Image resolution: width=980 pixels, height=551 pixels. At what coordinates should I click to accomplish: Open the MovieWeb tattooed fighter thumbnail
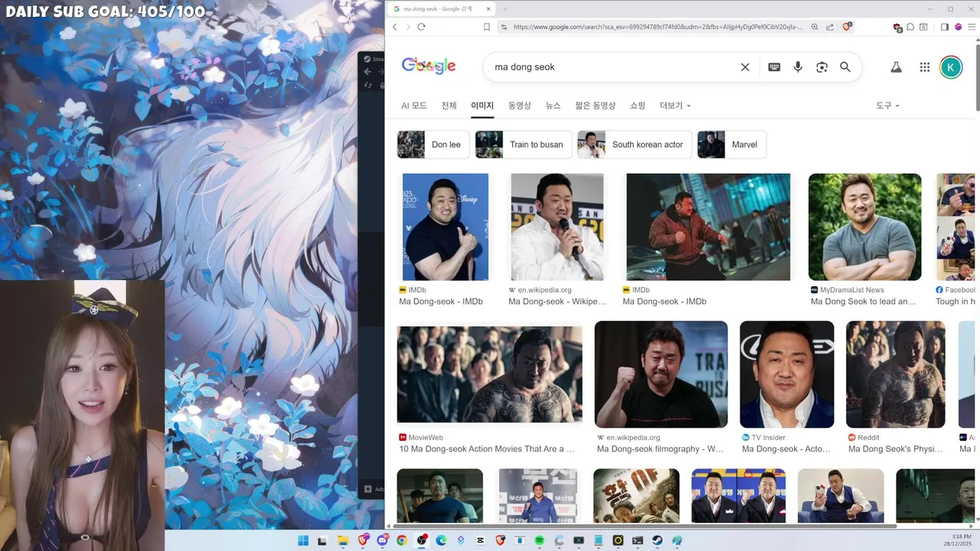click(489, 375)
